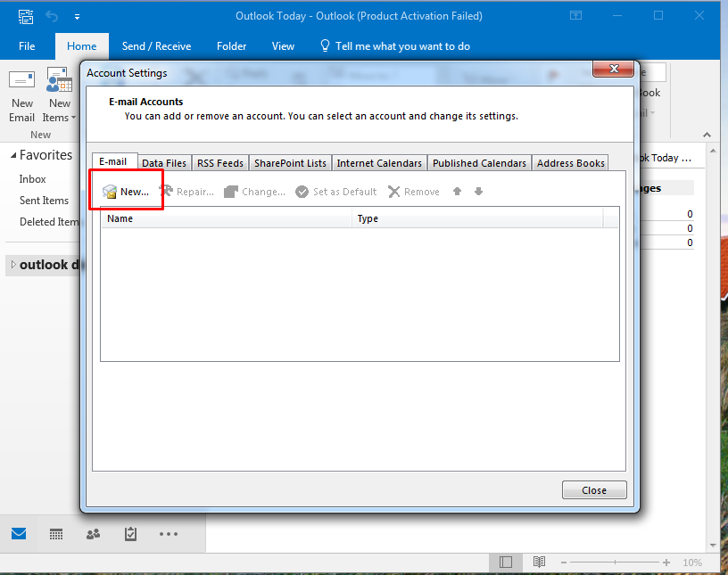728x575 pixels.
Task: Open the View ribbon tab
Action: tap(283, 46)
